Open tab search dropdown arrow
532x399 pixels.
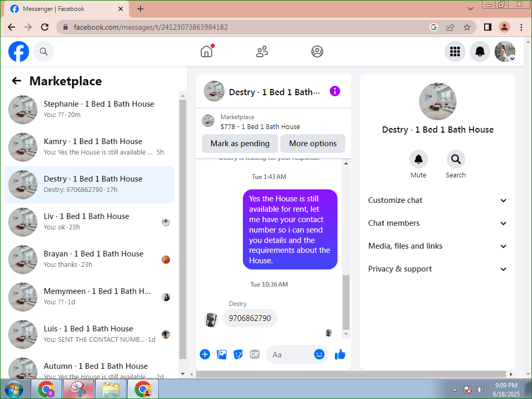tap(470, 9)
